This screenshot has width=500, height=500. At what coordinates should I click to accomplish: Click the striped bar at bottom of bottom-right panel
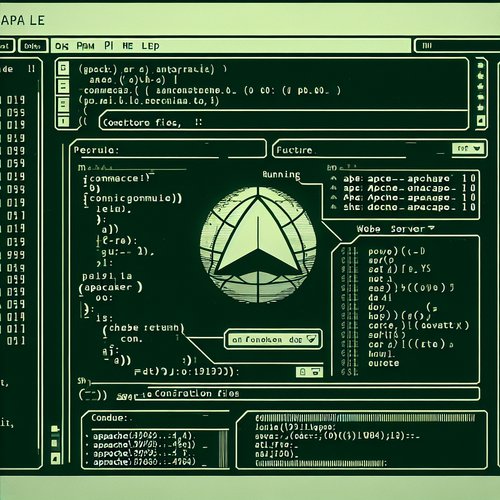click(x=321, y=463)
